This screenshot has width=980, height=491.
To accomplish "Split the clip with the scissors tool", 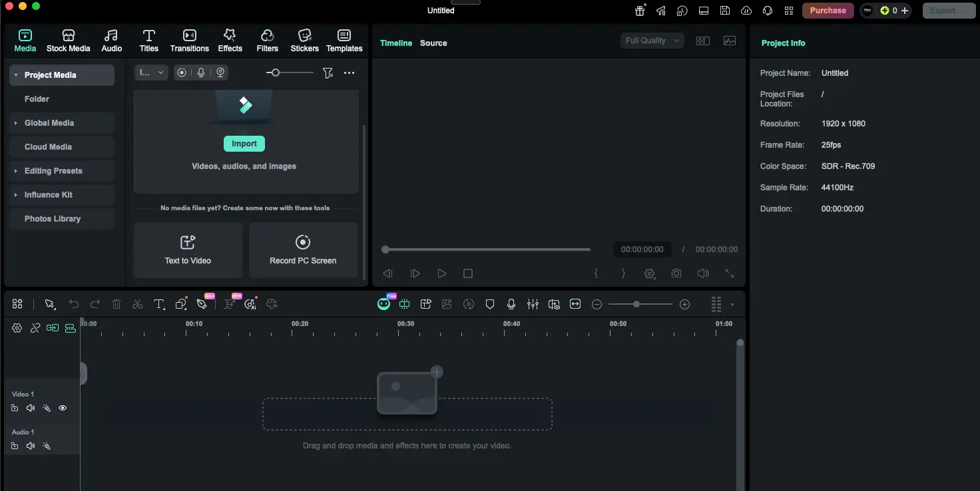I will [138, 304].
